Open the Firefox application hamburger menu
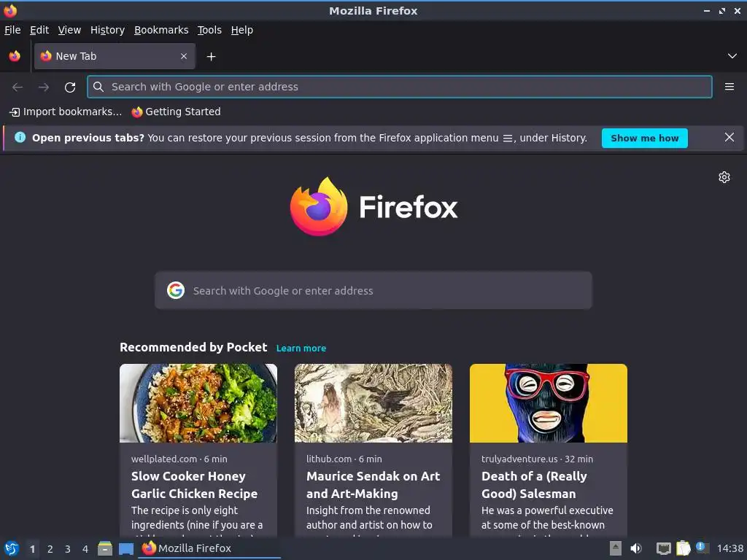Screen dimensions: 747x560 [729, 87]
